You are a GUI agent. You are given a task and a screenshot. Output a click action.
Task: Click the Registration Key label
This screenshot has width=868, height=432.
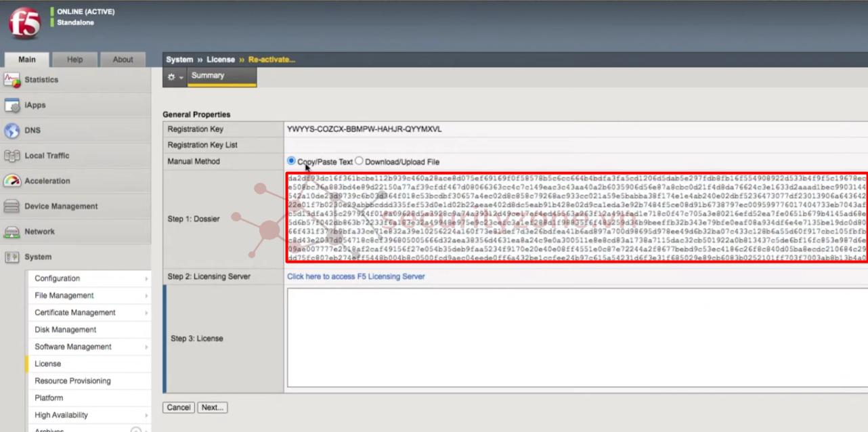pos(196,129)
